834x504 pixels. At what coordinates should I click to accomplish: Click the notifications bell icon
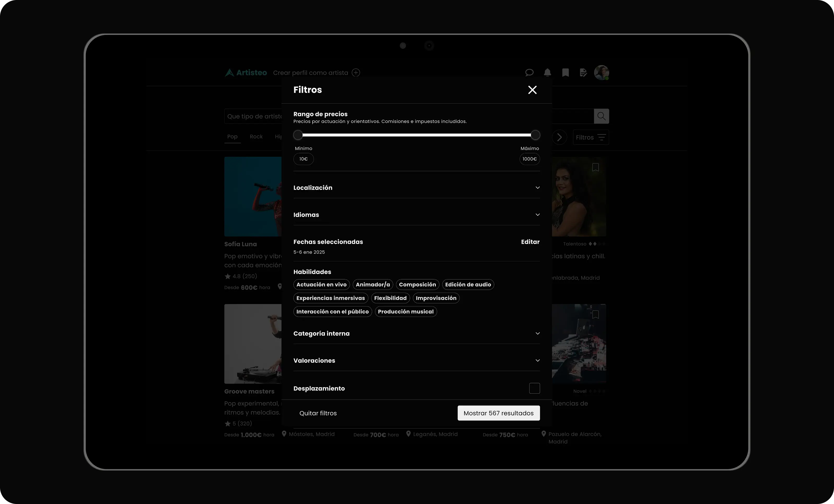[547, 72]
